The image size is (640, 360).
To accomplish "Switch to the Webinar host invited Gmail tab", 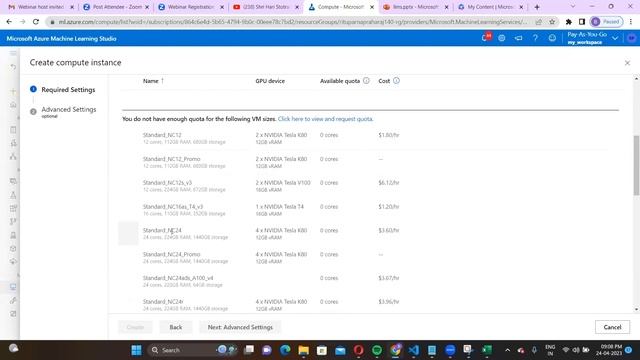I will pos(40,7).
